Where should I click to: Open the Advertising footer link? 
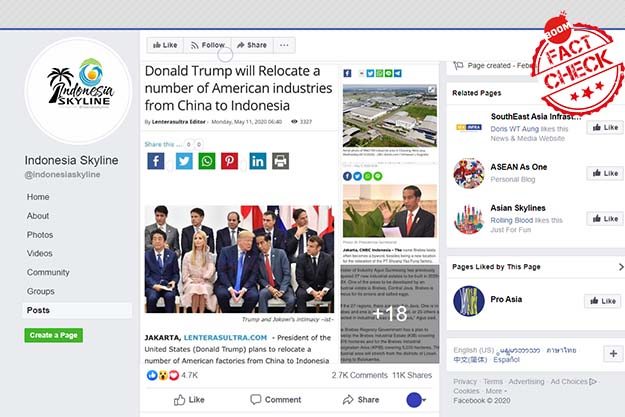526,382
